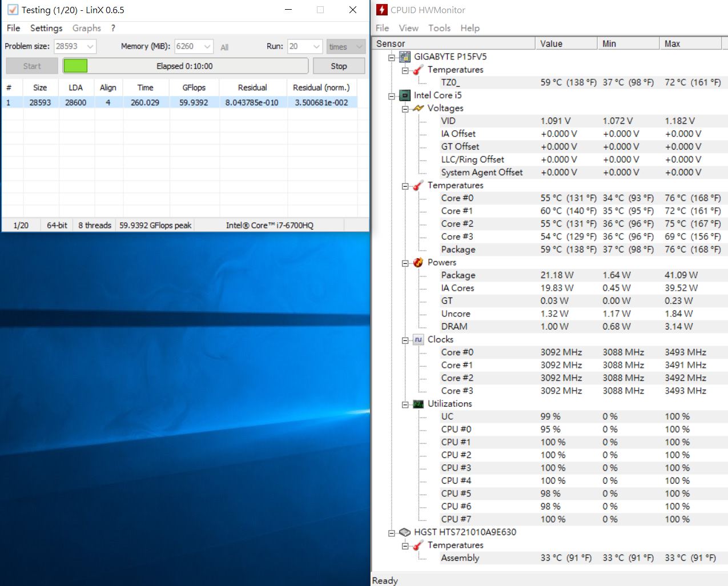728x586 pixels.
Task: Collapse the HGST HTS721010A9E630 node
Action: [392, 533]
